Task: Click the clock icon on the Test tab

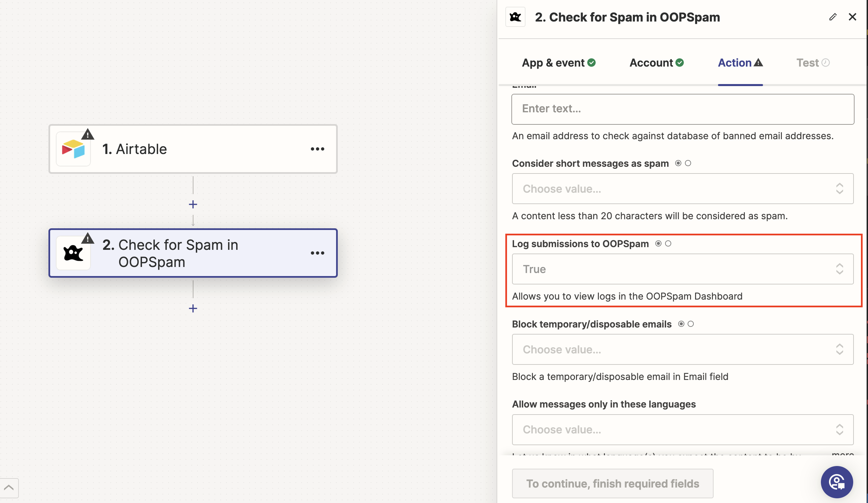Action: click(825, 63)
